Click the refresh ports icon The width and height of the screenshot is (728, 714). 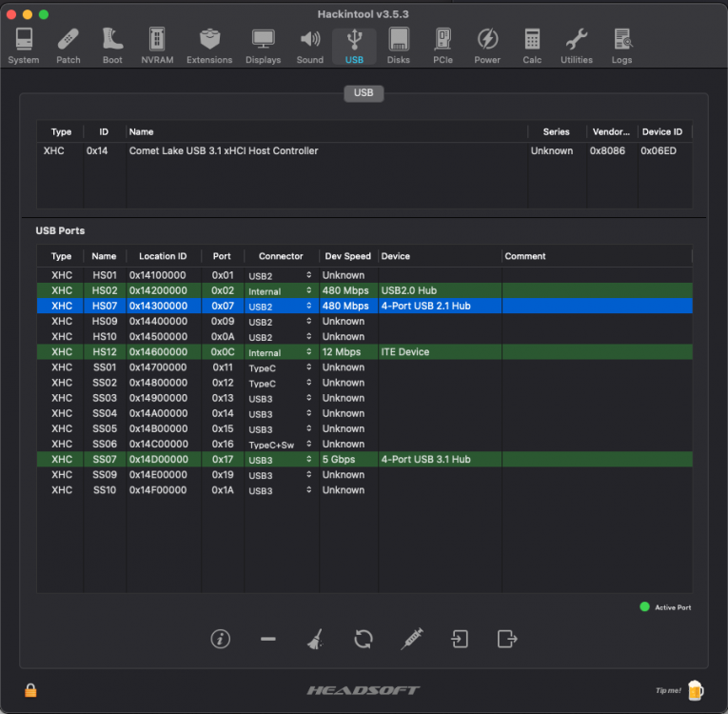pos(364,639)
